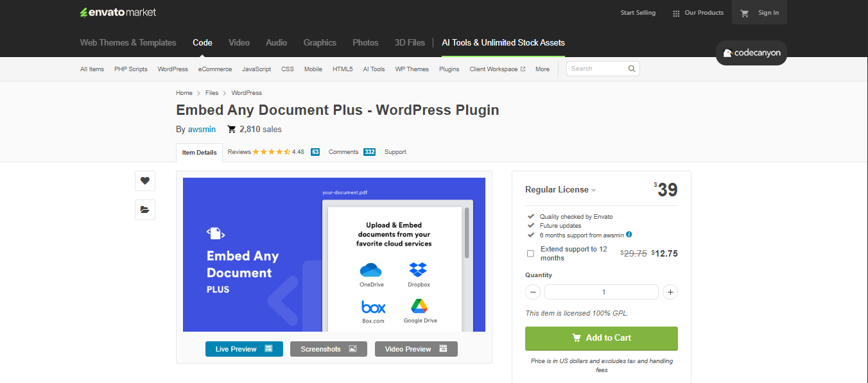This screenshot has height=383, width=868.
Task: Click the $39 price text
Action: click(x=666, y=190)
